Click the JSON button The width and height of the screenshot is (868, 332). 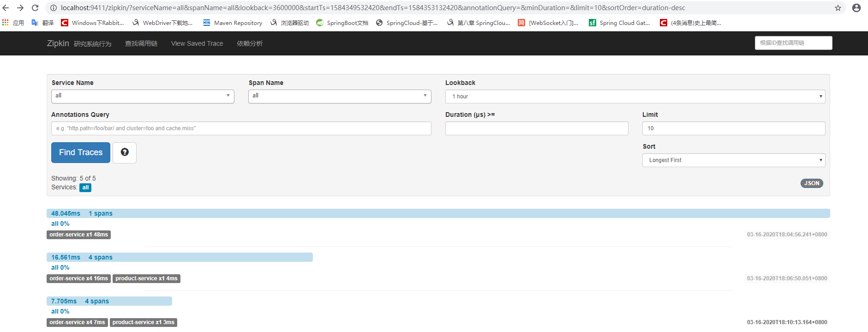(x=812, y=183)
